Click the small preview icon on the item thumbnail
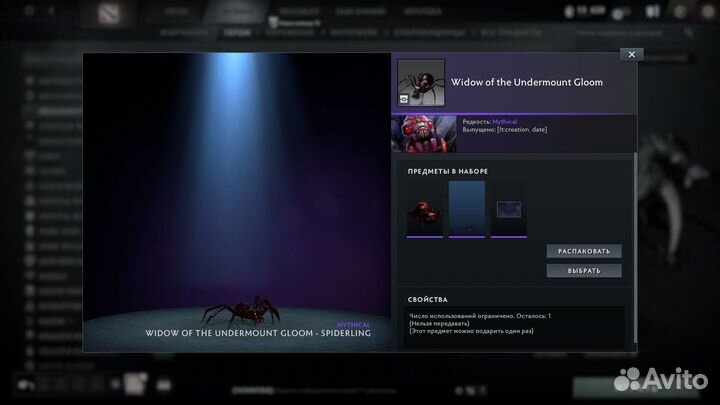720x405 pixels. click(404, 99)
